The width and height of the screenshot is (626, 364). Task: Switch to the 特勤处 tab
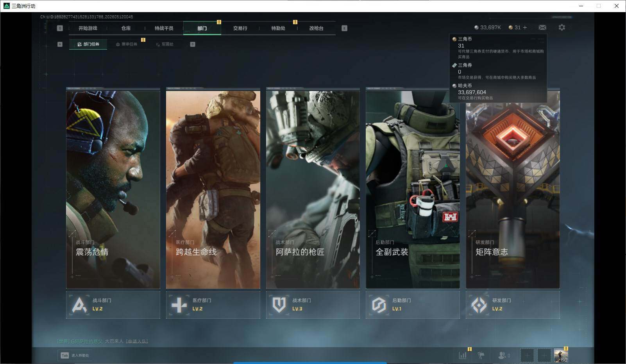pyautogui.click(x=278, y=28)
